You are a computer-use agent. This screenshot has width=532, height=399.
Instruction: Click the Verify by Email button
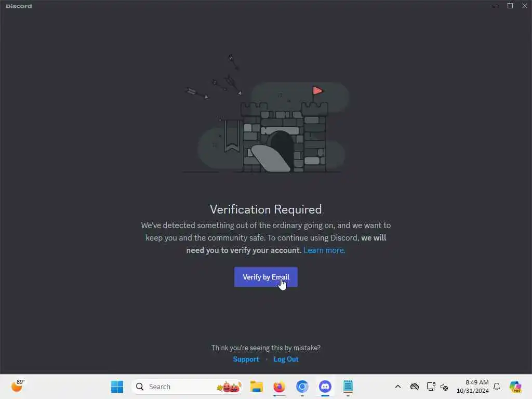click(265, 277)
